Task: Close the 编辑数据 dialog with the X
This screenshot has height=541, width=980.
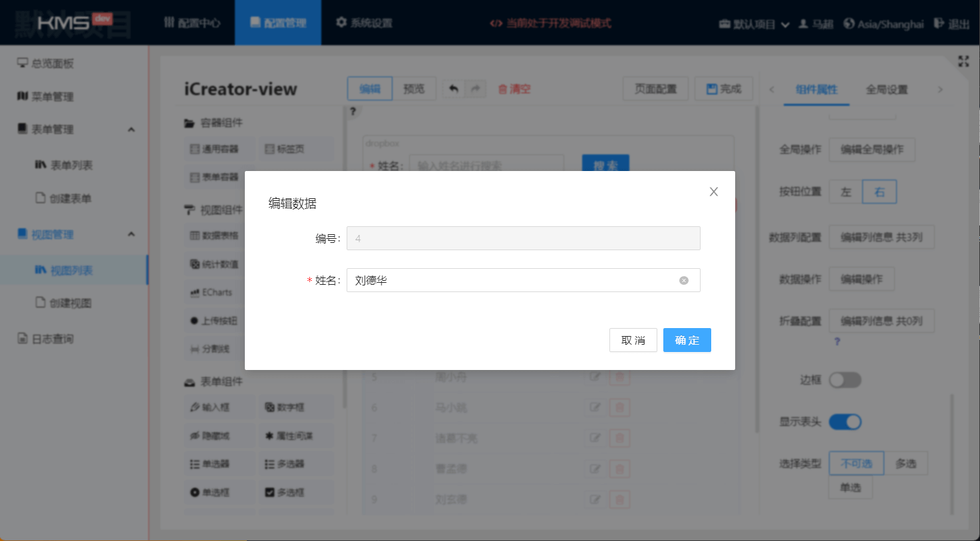Action: click(713, 192)
